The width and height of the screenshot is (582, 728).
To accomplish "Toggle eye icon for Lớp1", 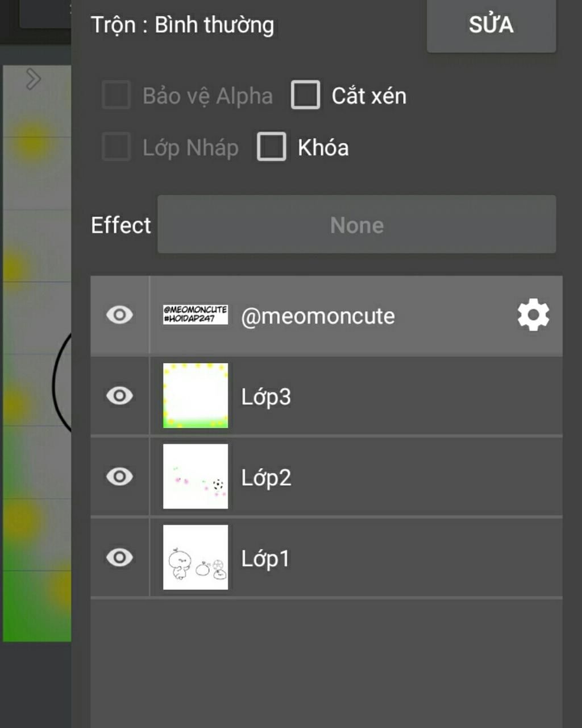I will (119, 557).
